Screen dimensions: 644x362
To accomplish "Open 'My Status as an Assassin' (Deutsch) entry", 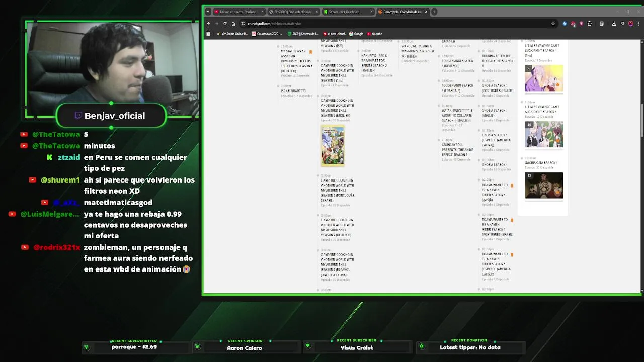I will pyautogui.click(x=296, y=61).
